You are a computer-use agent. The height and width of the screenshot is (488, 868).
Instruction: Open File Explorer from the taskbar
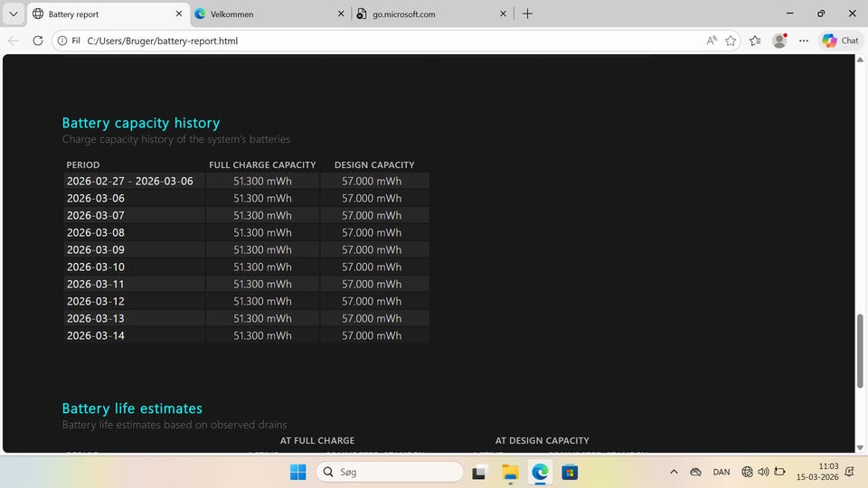click(x=510, y=472)
